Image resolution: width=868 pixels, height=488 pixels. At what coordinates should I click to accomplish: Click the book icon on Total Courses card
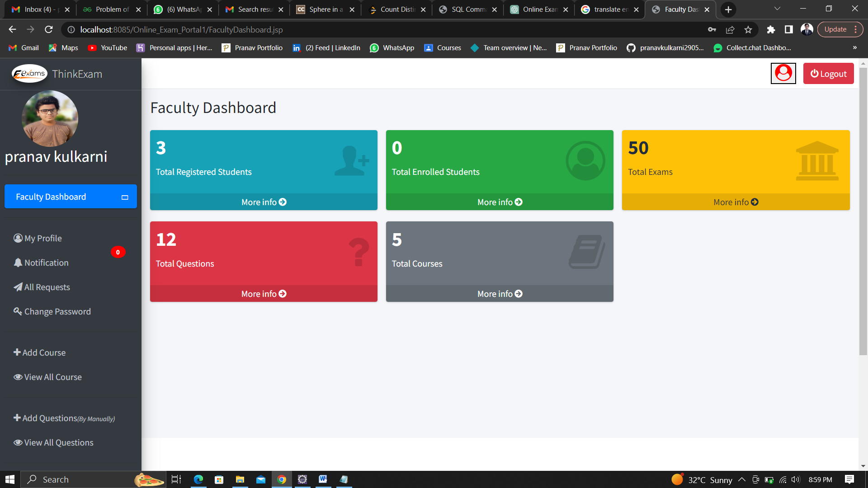pyautogui.click(x=587, y=252)
